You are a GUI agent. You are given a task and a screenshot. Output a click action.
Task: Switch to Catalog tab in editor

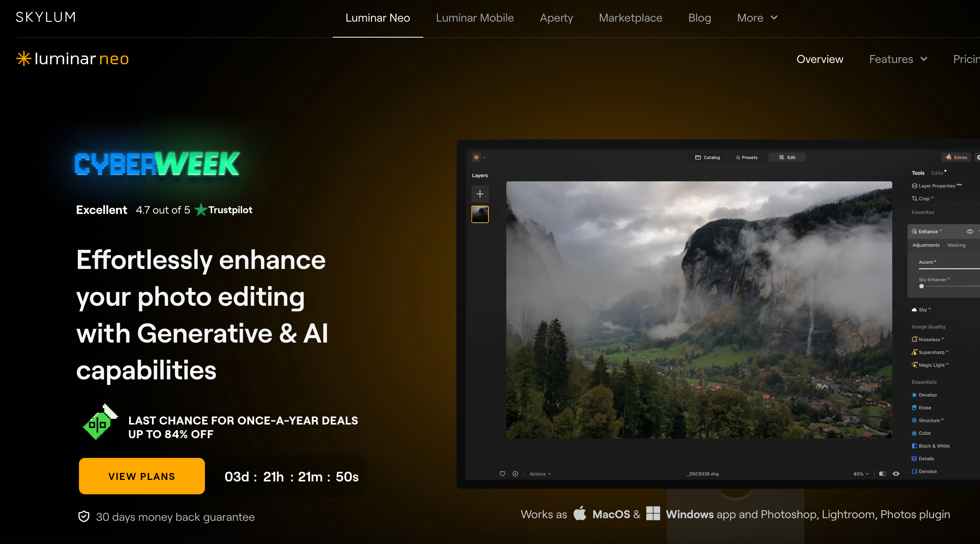click(x=707, y=157)
